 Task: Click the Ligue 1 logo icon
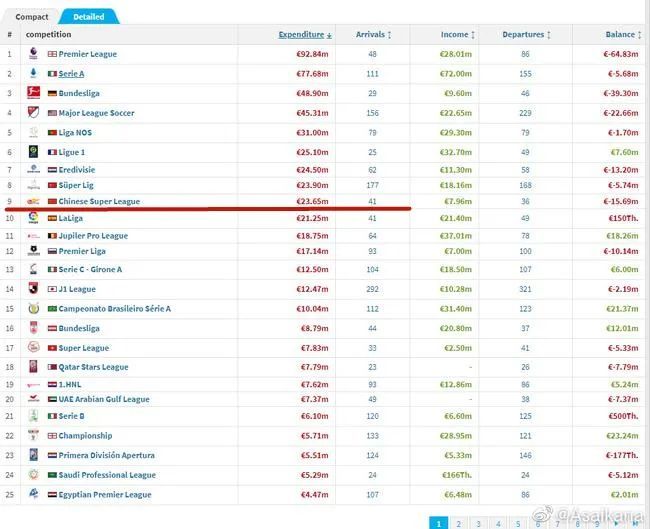33,152
